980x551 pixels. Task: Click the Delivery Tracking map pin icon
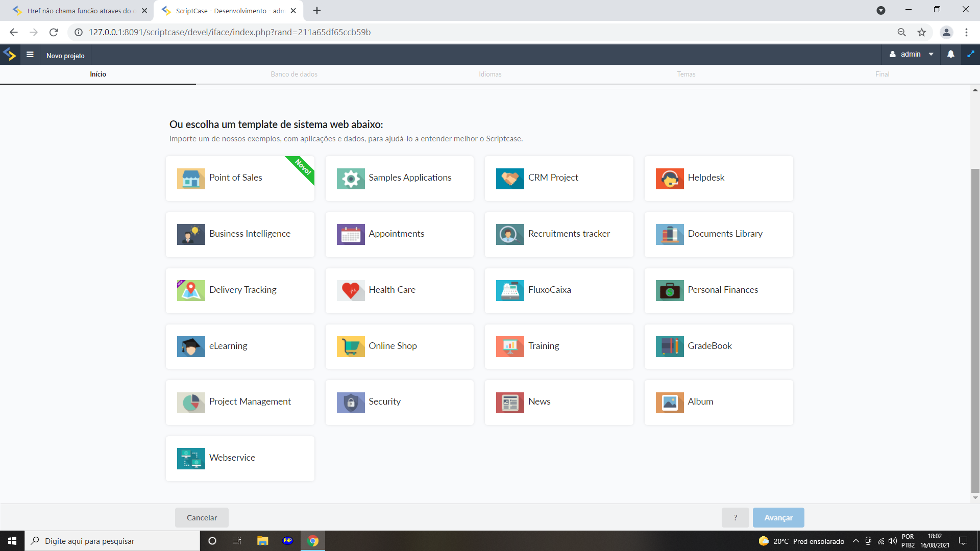(191, 290)
